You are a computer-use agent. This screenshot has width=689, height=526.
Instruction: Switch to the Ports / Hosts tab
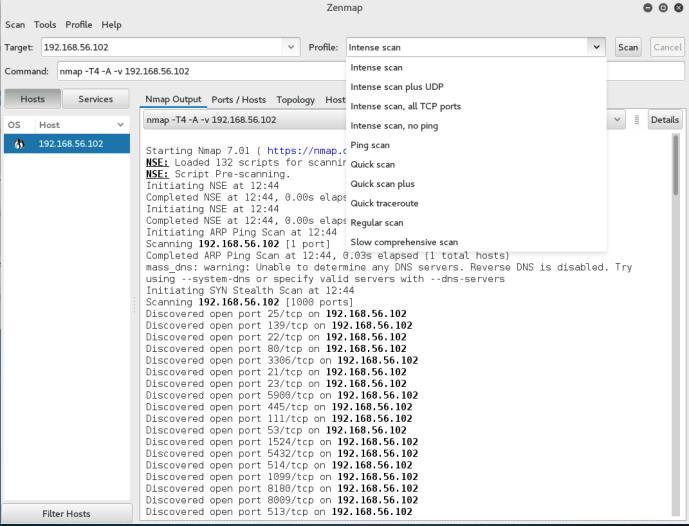[x=239, y=100]
